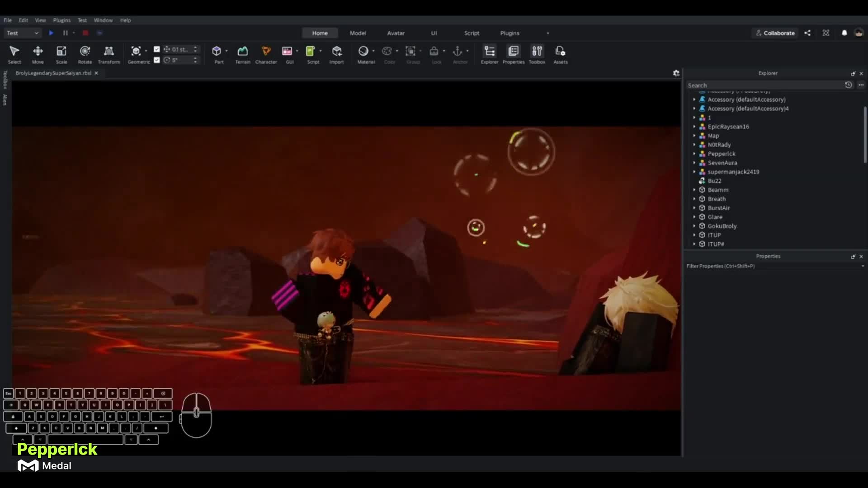The width and height of the screenshot is (868, 488).
Task: Open the Plugins menu
Action: [x=61, y=20]
